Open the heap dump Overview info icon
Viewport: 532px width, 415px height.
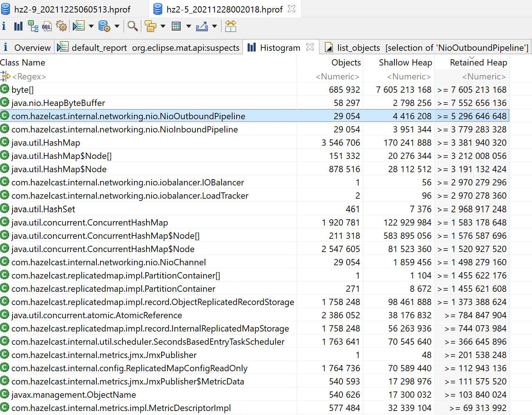pos(4,26)
